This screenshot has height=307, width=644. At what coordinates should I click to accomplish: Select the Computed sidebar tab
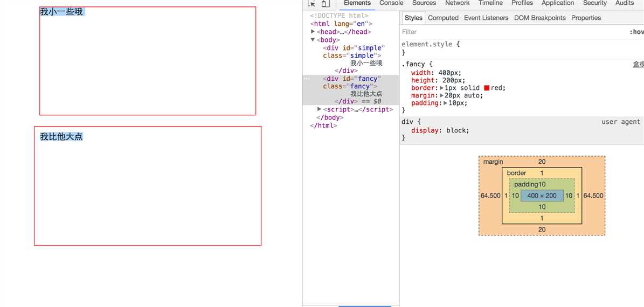[x=443, y=18]
